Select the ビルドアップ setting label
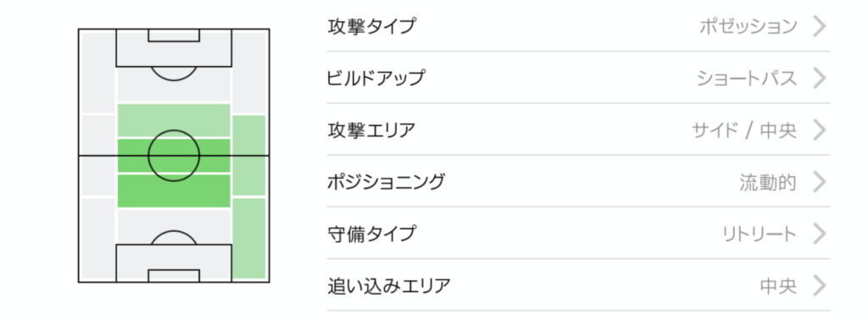This screenshot has width=868, height=326. [376, 78]
